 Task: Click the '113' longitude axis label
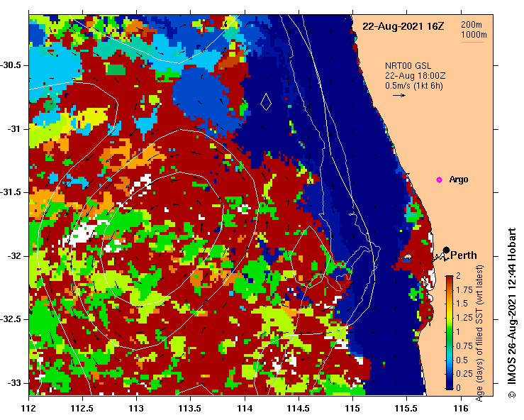pos(136,409)
